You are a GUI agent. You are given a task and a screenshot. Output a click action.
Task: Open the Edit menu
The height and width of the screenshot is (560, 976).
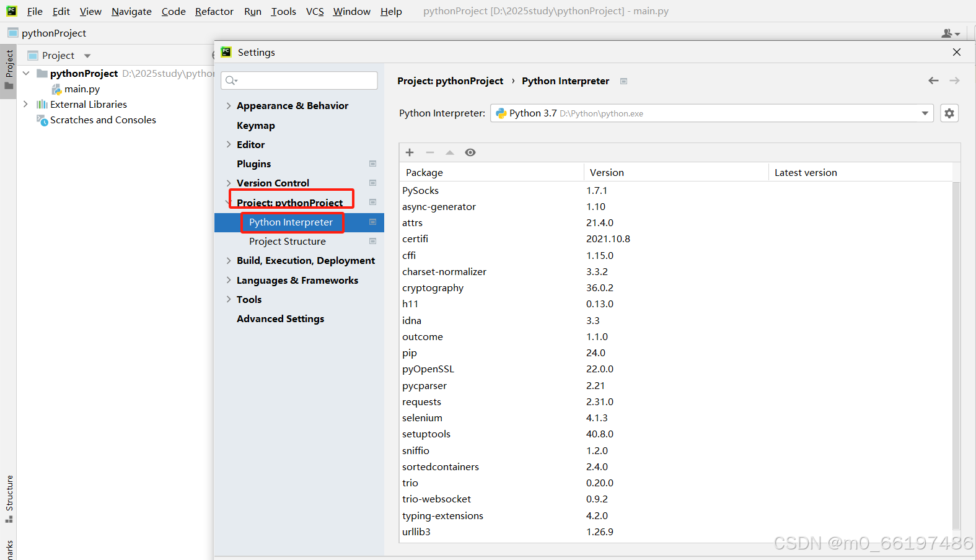[x=61, y=11]
